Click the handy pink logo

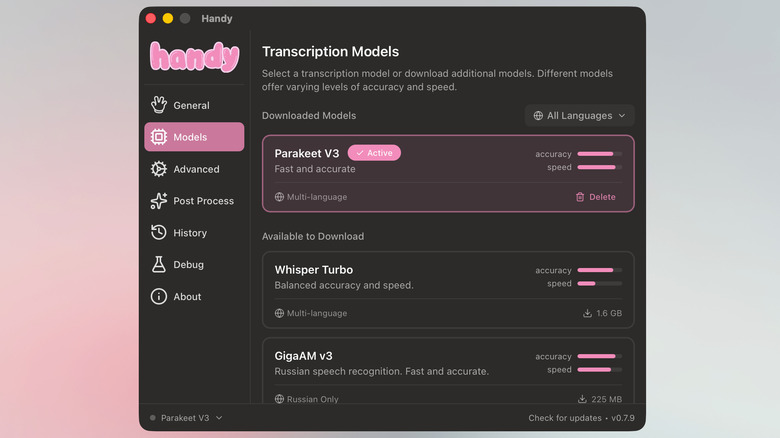195,57
